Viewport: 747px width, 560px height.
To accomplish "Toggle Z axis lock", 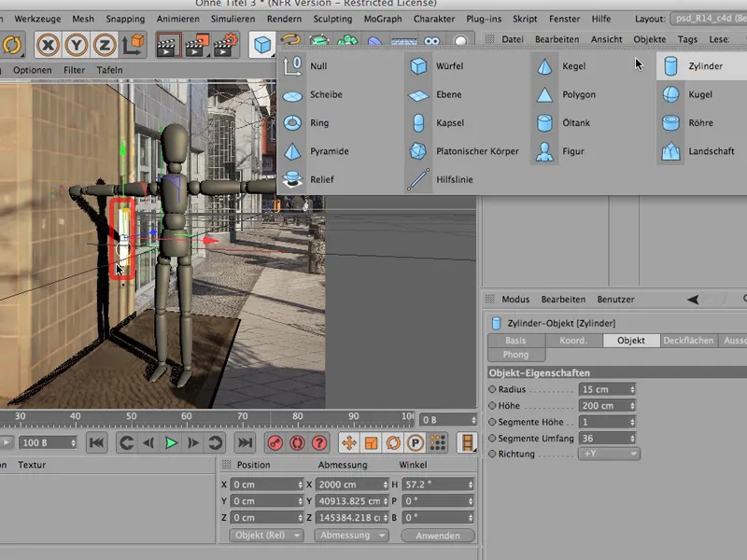I will [105, 45].
